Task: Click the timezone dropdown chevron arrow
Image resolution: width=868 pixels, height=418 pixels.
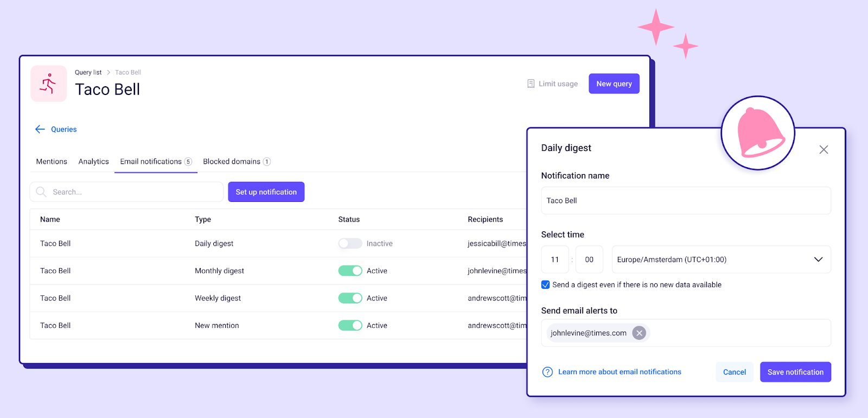Action: coord(818,259)
